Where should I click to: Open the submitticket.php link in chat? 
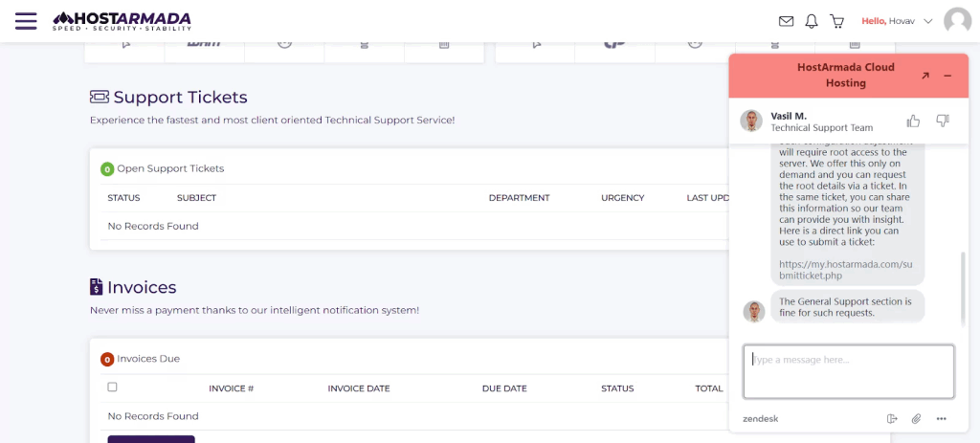coord(845,269)
